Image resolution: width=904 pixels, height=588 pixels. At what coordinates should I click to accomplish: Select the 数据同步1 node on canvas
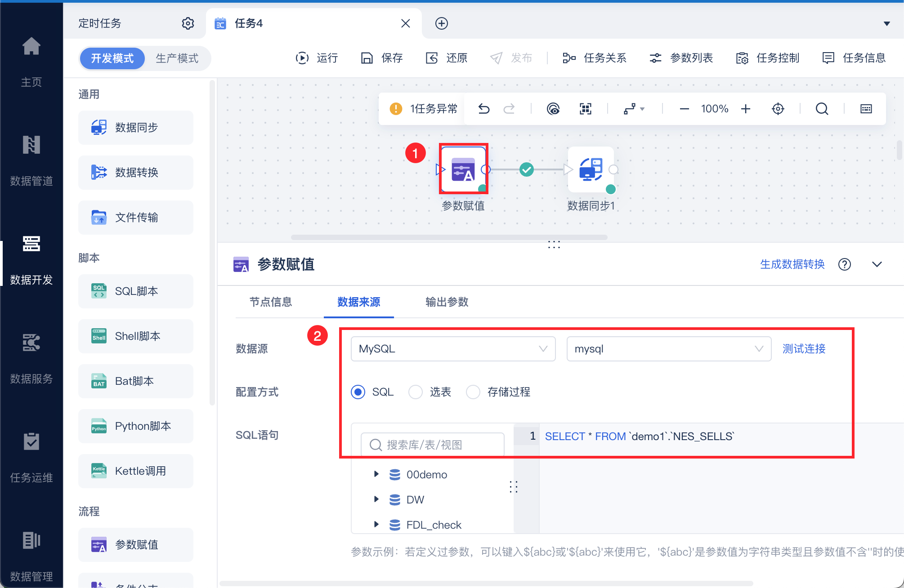591,170
